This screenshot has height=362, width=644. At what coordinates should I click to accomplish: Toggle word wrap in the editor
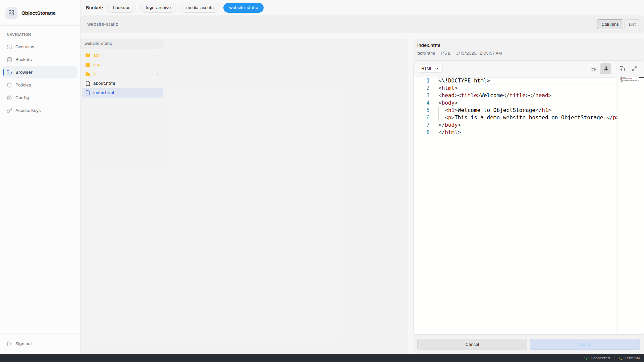coord(593,69)
